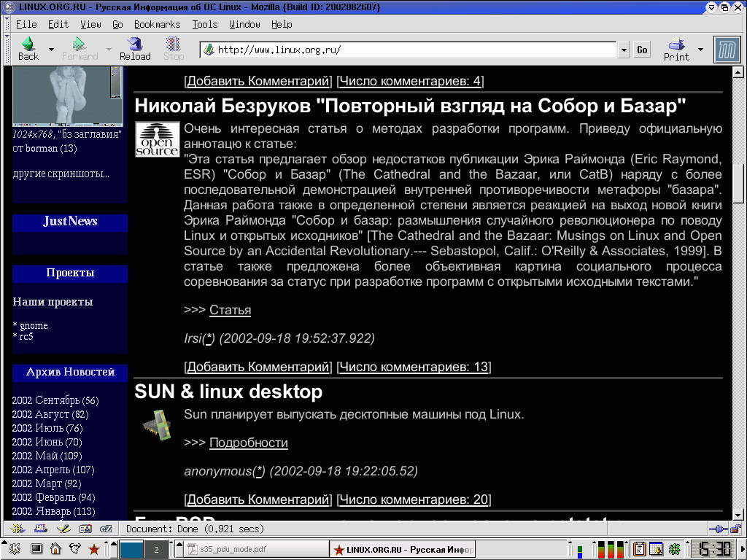Viewport: 747px width, 560px height.
Task: Open the Klipper clipboard tray icon
Action: pos(639,549)
